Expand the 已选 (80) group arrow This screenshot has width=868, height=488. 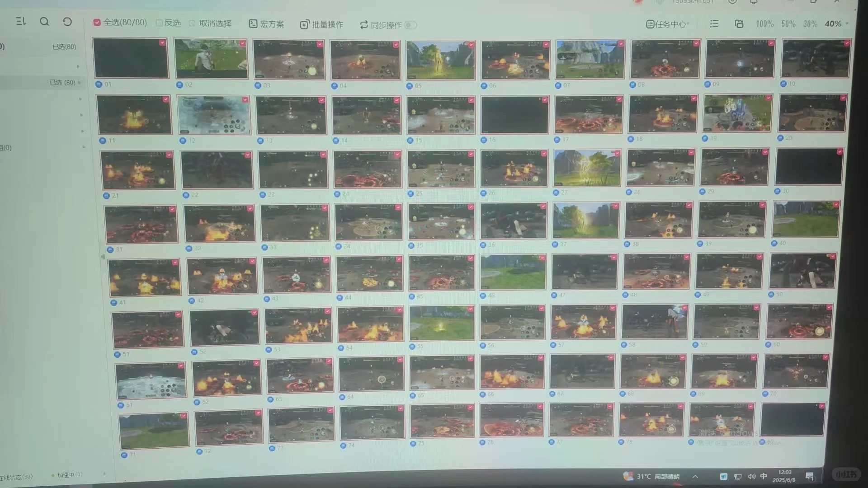[x=80, y=83]
